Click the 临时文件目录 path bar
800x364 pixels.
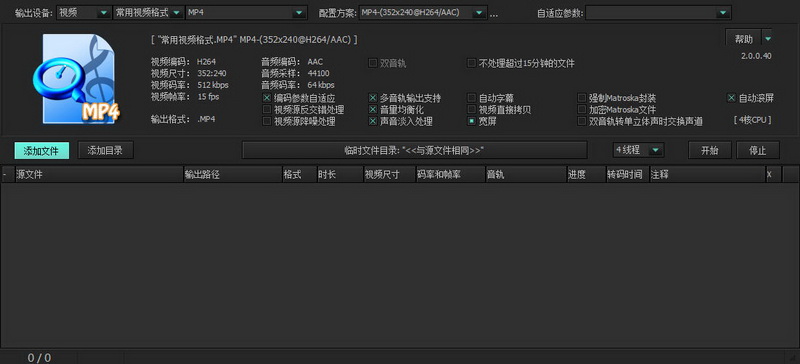[x=414, y=150]
